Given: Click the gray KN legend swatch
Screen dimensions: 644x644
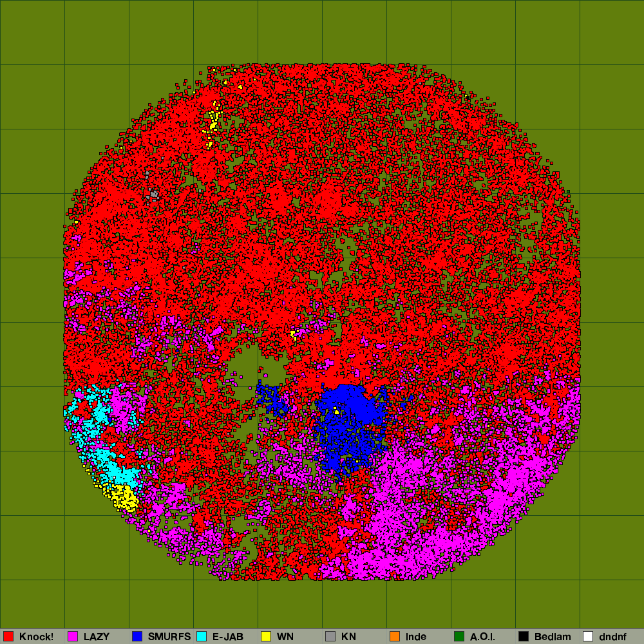Looking at the screenshot, I should click(x=330, y=636).
